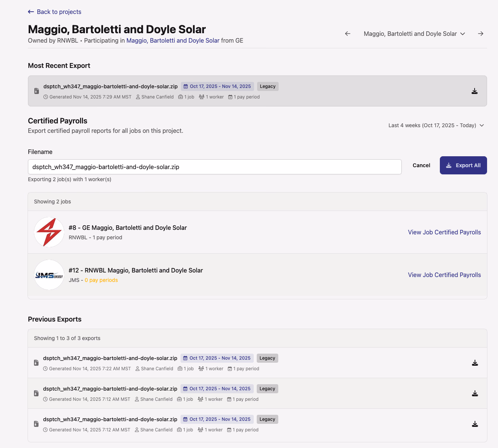Download the export generated at 7:22 AM
The image size is (498, 448).
pyautogui.click(x=475, y=363)
